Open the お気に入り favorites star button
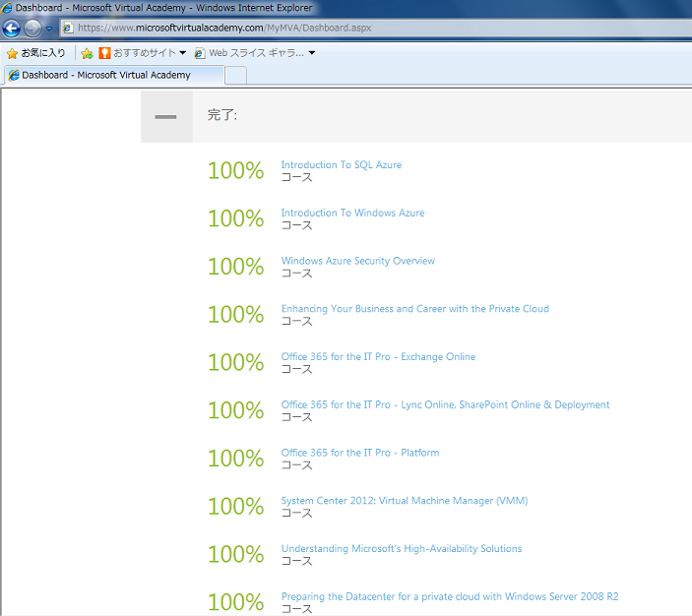Screen dimensions: 692x616 36,53
